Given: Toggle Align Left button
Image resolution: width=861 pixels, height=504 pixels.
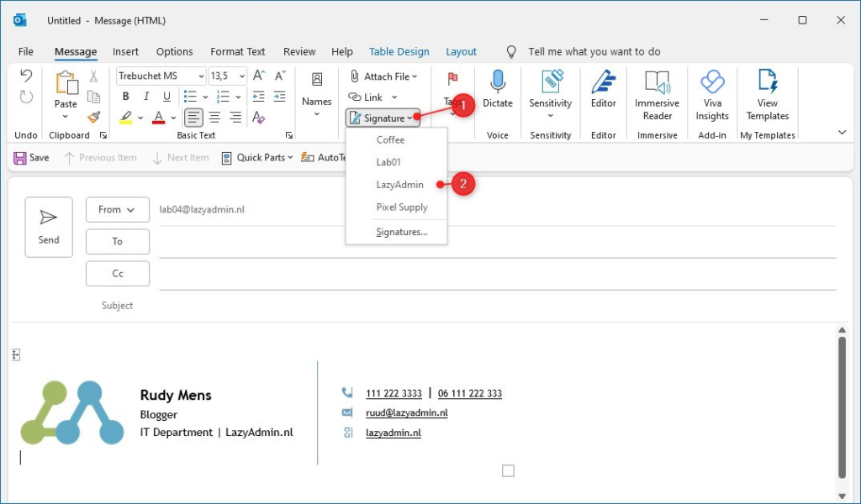Looking at the screenshot, I should [x=193, y=118].
